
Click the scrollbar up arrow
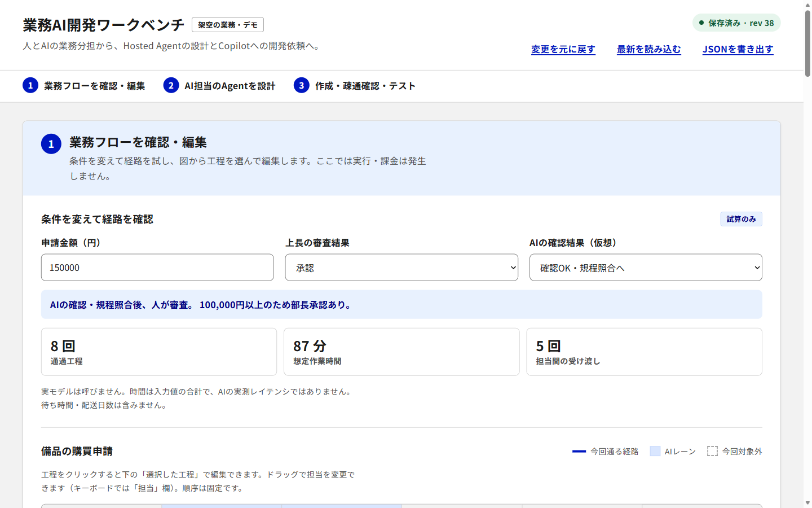click(x=807, y=4)
